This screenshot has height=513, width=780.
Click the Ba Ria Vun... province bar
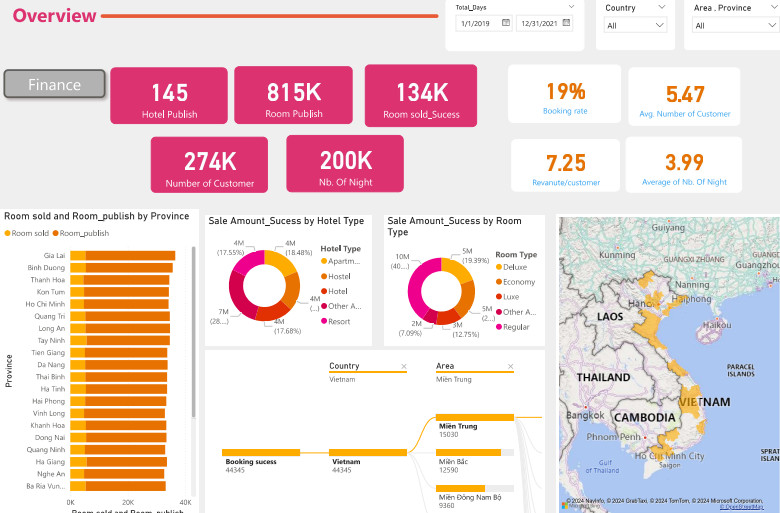pyautogui.click(x=118, y=486)
